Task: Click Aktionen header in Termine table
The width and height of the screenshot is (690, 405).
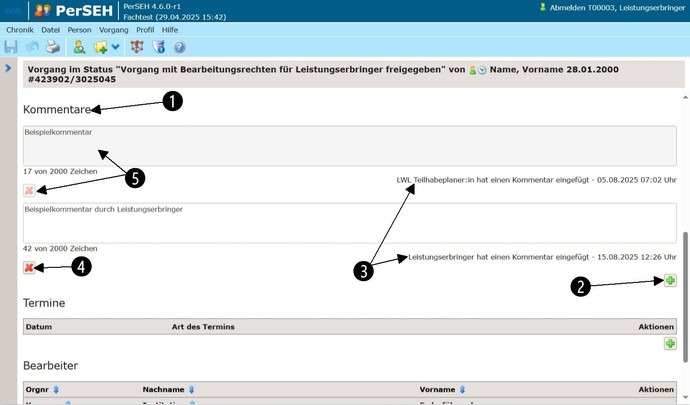Action: (x=656, y=327)
